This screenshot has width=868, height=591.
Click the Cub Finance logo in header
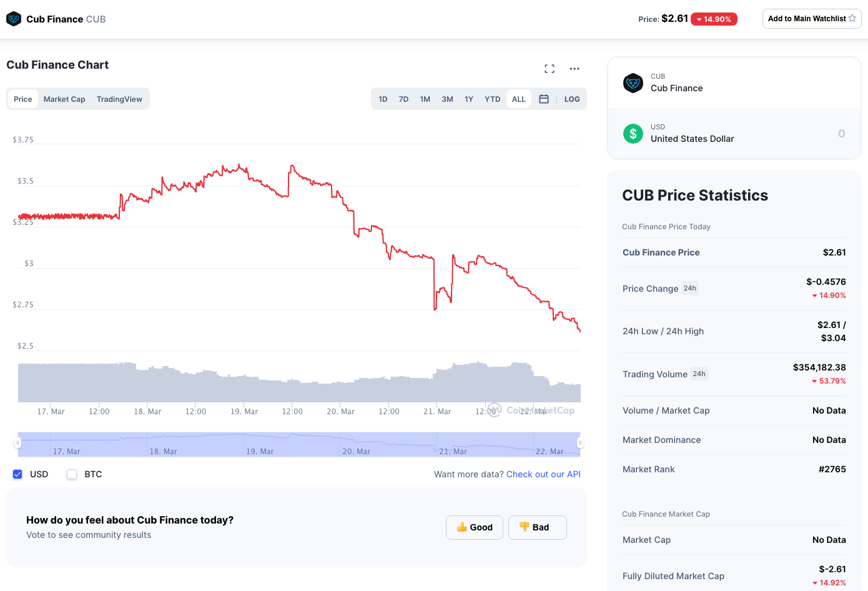coord(14,19)
